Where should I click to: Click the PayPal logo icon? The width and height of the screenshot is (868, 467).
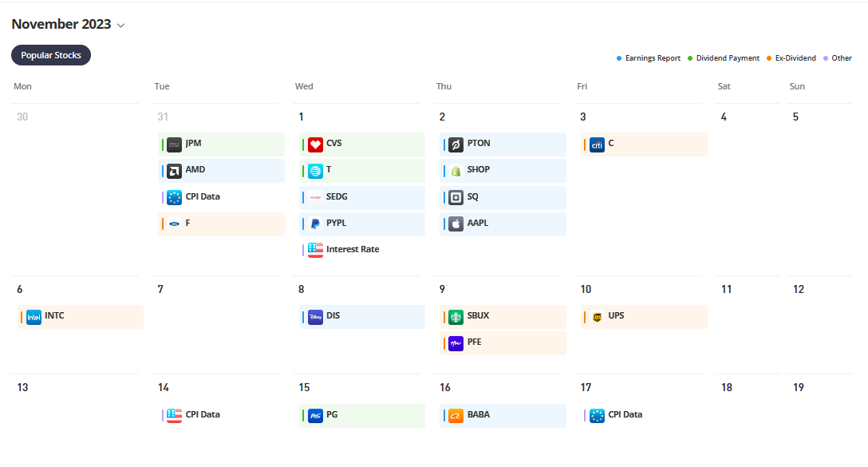click(x=315, y=224)
